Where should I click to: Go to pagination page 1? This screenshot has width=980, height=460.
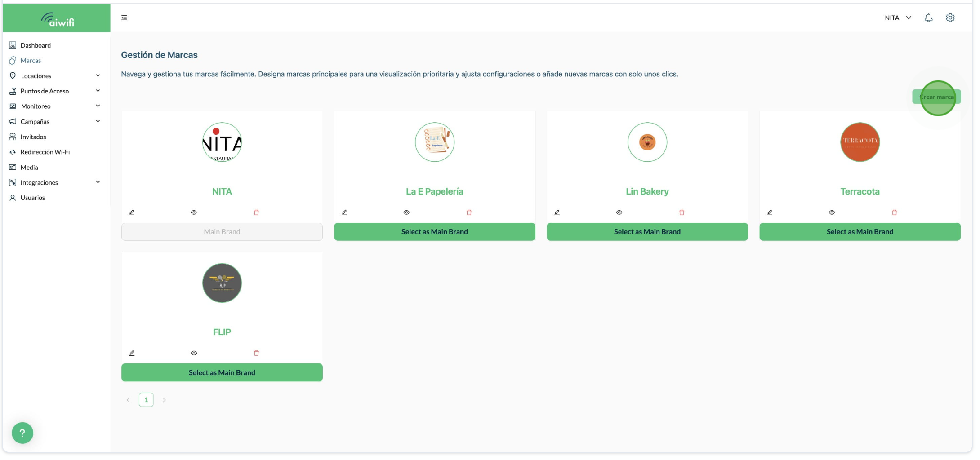click(146, 400)
